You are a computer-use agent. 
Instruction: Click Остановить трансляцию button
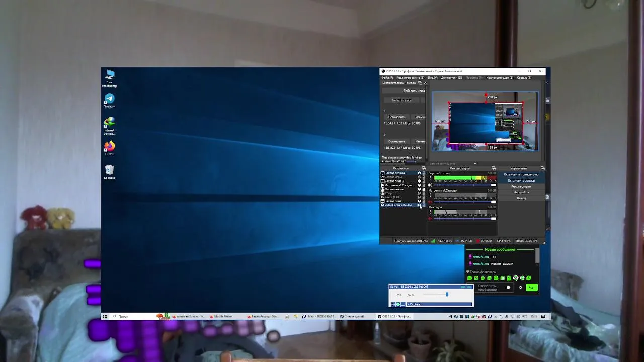[x=521, y=174]
